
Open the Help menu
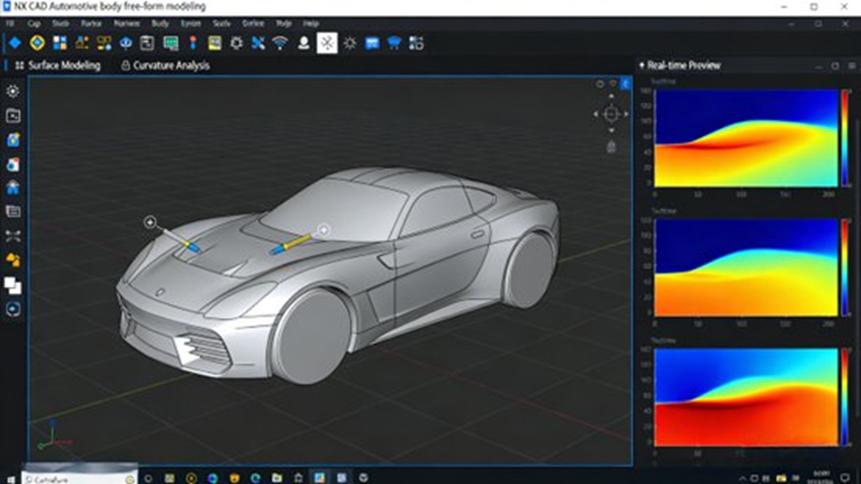coord(311,22)
